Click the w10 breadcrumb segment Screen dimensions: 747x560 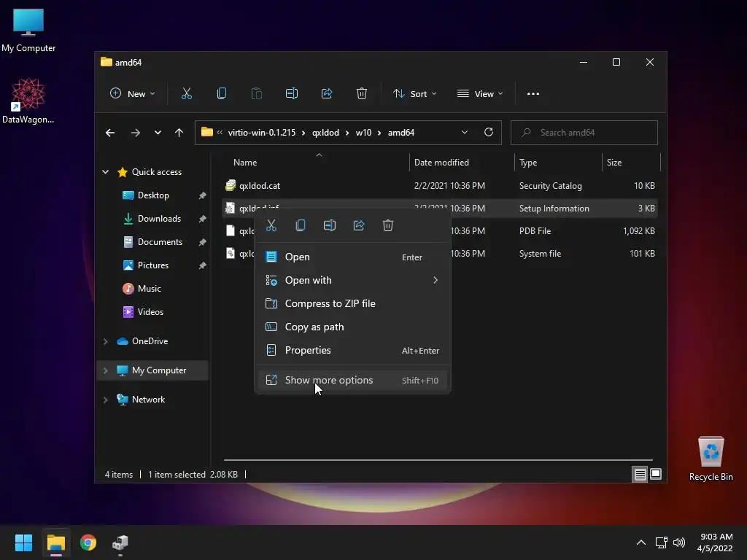click(x=363, y=133)
